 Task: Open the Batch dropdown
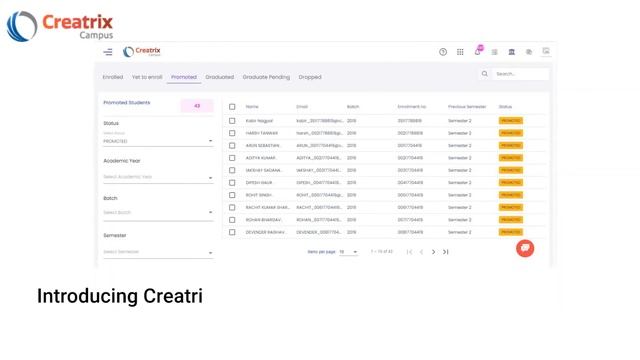point(158,213)
